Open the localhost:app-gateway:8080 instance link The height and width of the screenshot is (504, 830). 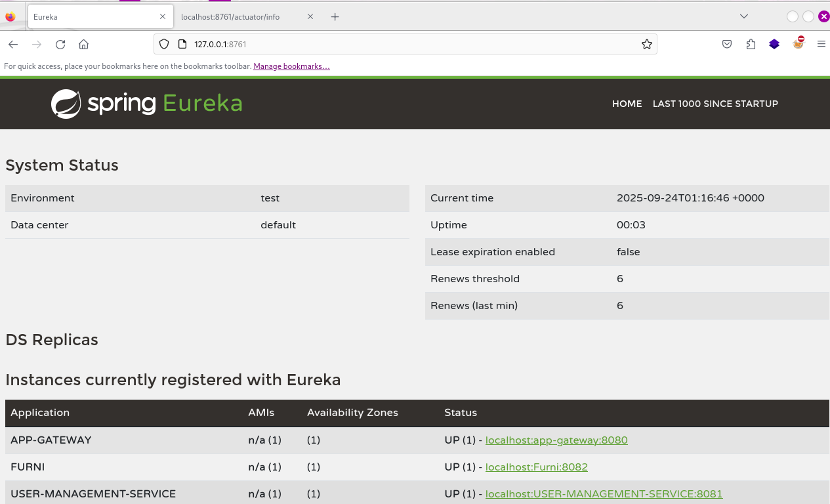point(556,440)
